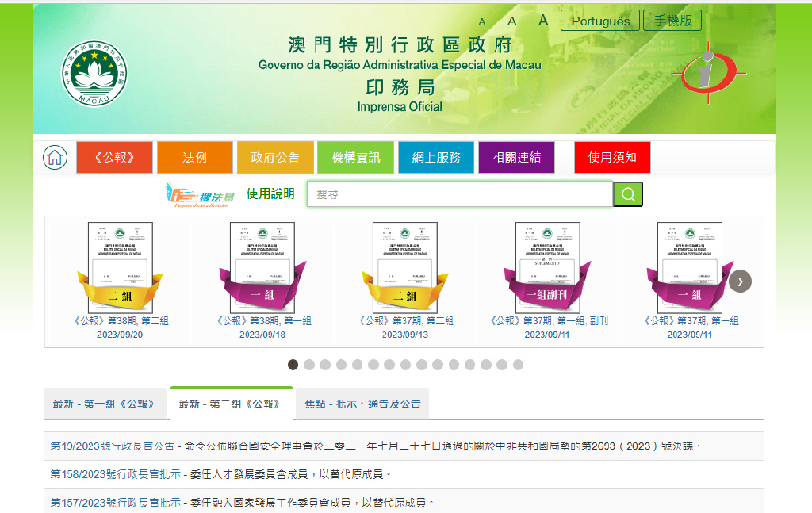Select the smallest 'A' font size icon
The image size is (812, 513).
[481, 22]
